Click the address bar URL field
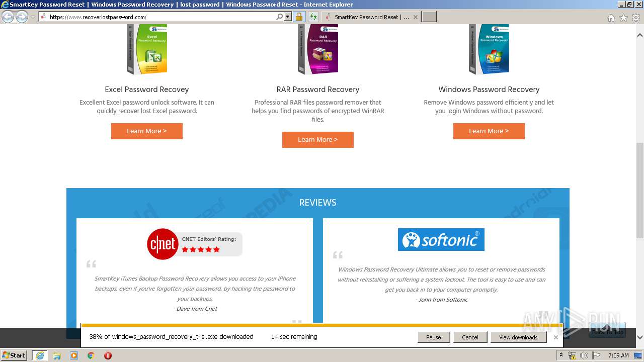Viewport: 644px width, 362px height. (x=161, y=17)
